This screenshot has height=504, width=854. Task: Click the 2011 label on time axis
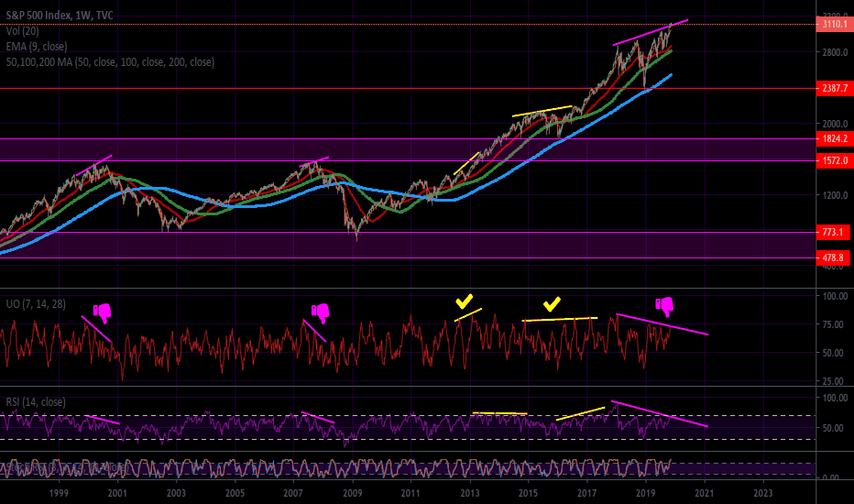411,493
